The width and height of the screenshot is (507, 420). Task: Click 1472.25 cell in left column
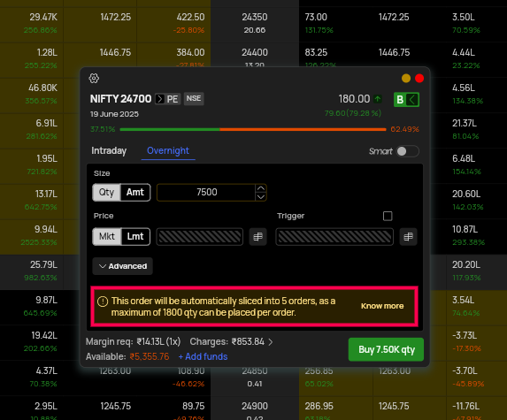[x=115, y=17]
